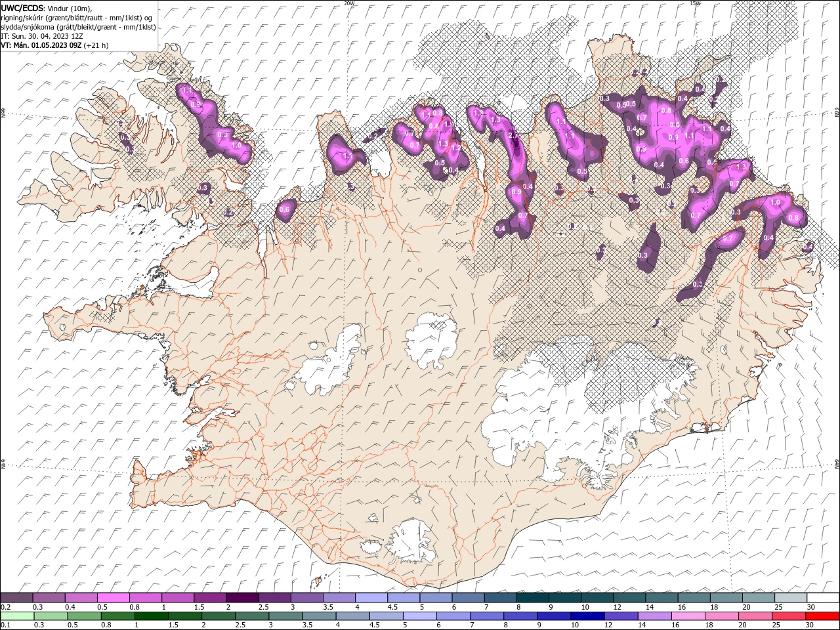Screen dimensions: 840x630
Task: Click the '20W' longitude label
Action: (349, 3)
